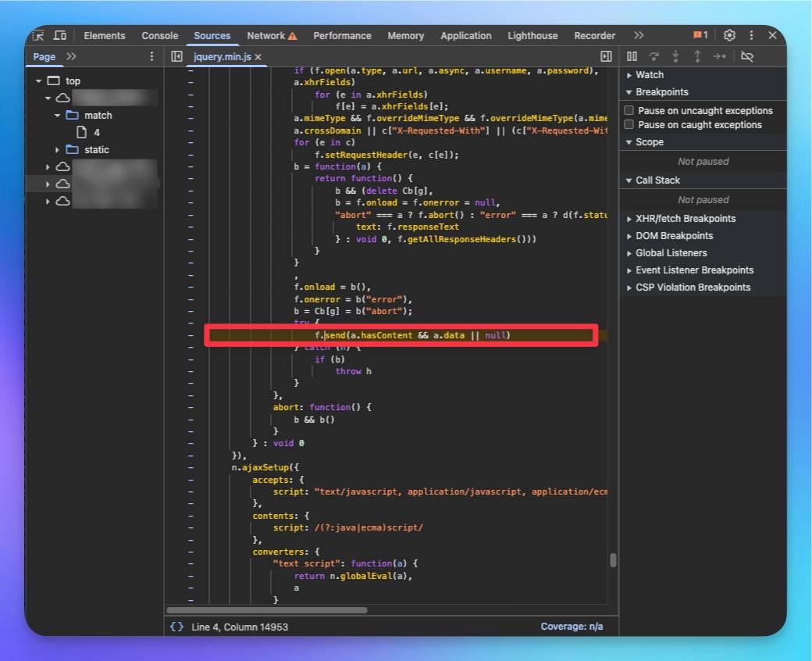Click the abort: function() { code line
812x661 pixels.
click(x=322, y=407)
